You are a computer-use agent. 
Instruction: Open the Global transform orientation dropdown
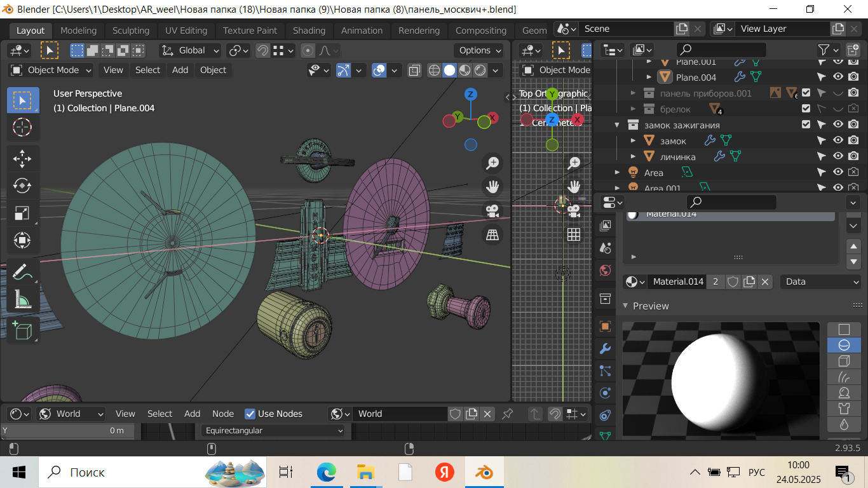(191, 50)
